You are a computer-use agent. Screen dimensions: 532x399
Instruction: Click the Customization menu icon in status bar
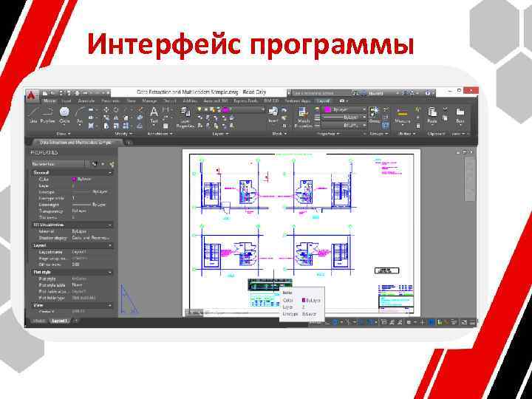[x=473, y=322]
